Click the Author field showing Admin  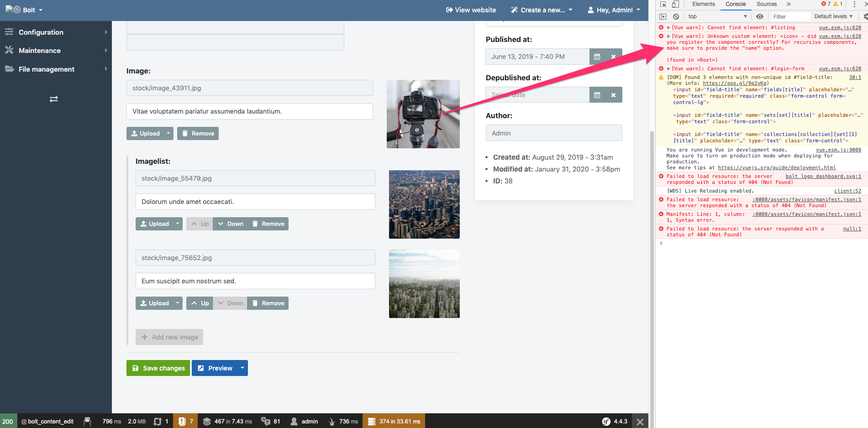[554, 133]
